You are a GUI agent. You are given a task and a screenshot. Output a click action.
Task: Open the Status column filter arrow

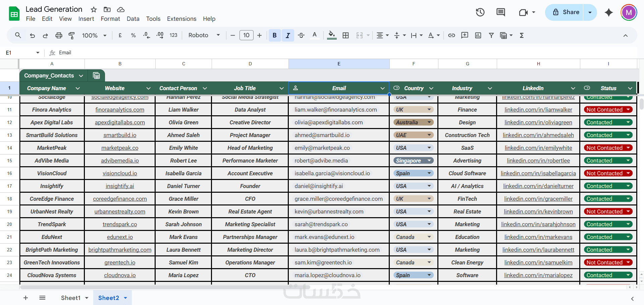(x=630, y=88)
